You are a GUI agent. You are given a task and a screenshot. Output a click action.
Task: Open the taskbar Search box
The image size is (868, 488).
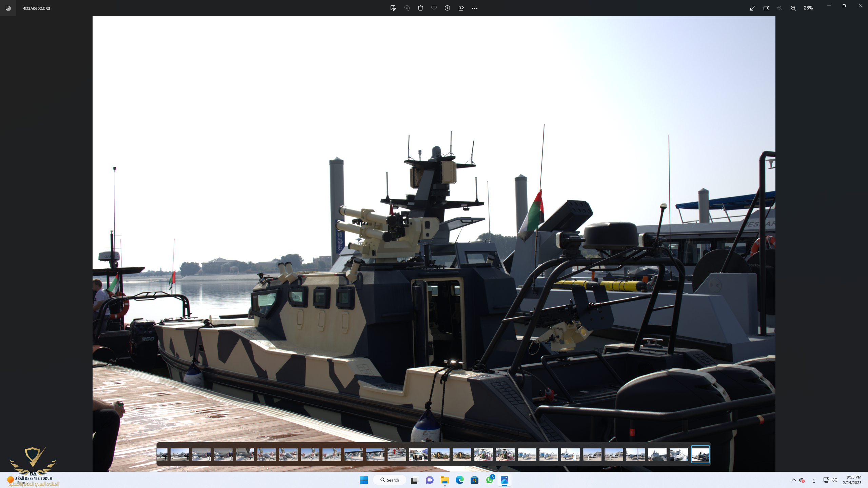coord(390,480)
